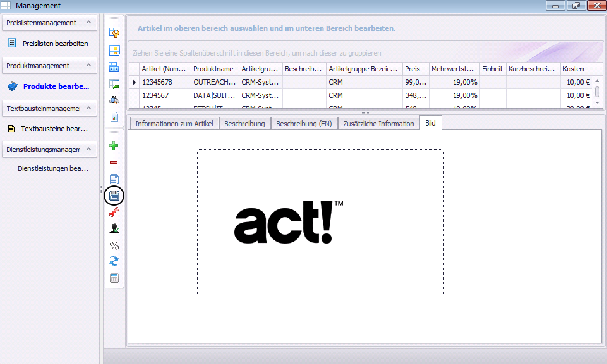Screen dimensions: 607x364
Task: Click the grid vertical scrollbar thumb
Action: (x=597, y=91)
